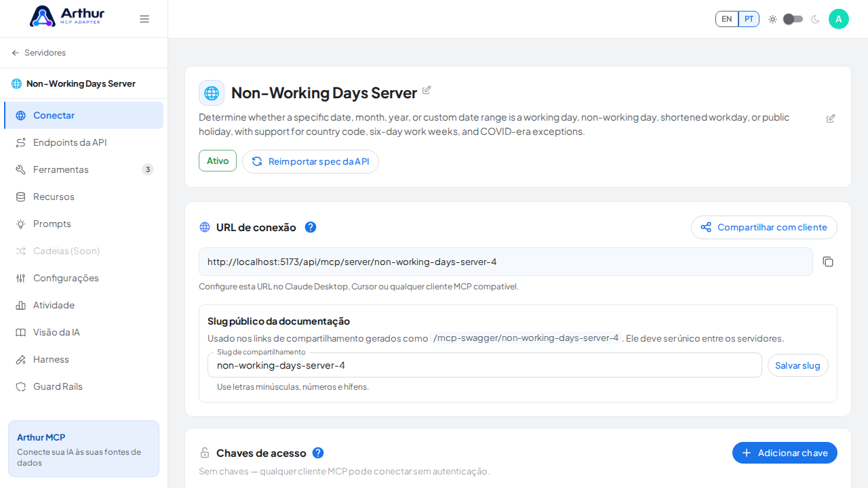The height and width of the screenshot is (488, 868).
Task: Collapse the sidebar with the hamburger icon
Action: [144, 19]
